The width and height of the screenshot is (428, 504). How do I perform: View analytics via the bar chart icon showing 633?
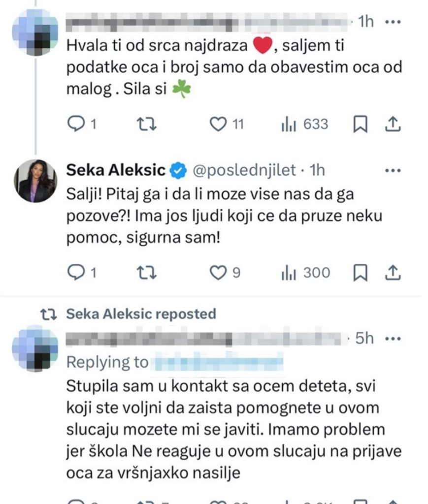click(290, 124)
